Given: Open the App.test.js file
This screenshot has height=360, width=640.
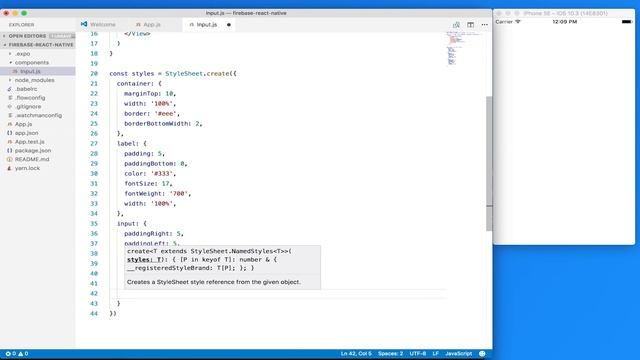Looking at the screenshot, I should tap(29, 142).
